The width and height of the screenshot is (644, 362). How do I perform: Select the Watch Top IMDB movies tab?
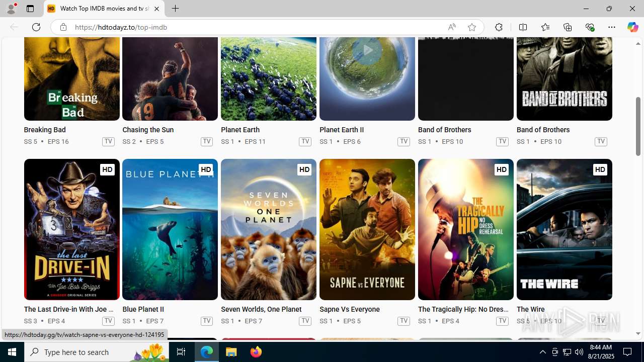tap(104, 9)
